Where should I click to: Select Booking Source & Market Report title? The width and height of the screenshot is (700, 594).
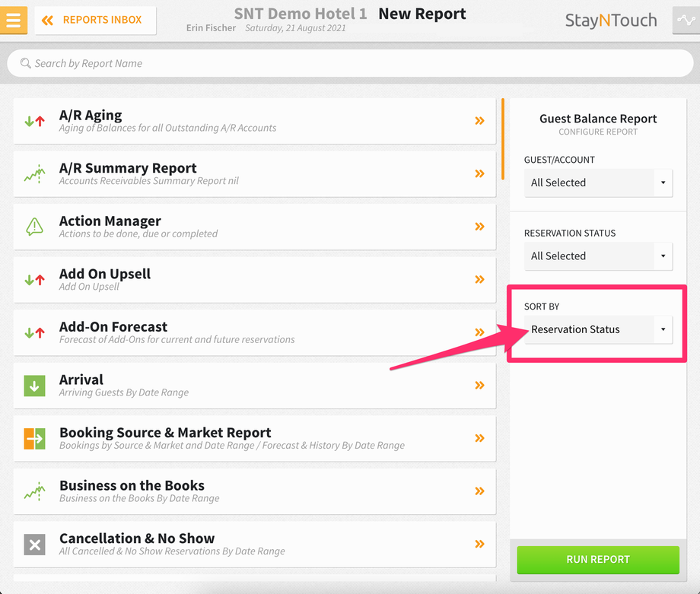(165, 433)
